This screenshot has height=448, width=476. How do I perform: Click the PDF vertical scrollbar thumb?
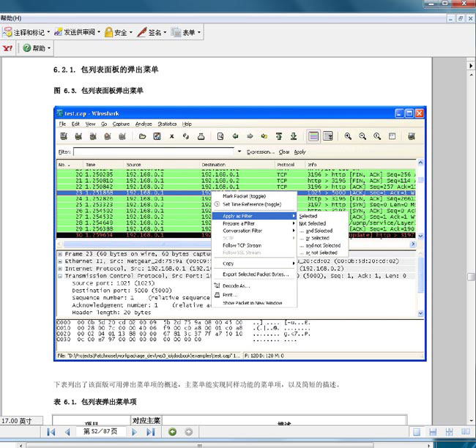(471, 277)
